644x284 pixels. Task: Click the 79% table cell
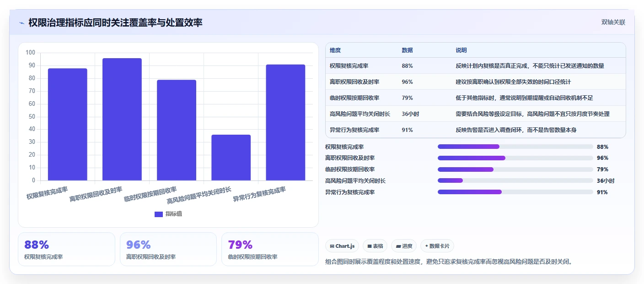pos(407,98)
